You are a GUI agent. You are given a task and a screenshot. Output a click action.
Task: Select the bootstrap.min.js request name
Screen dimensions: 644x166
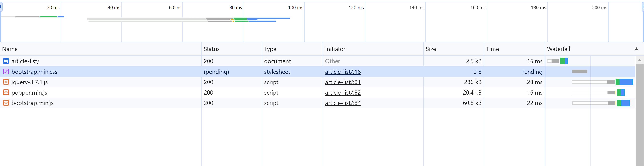[33, 103]
